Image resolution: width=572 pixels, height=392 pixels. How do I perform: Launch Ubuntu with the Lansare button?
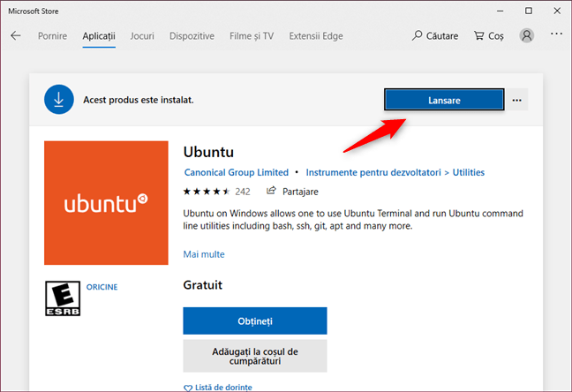pyautogui.click(x=444, y=100)
